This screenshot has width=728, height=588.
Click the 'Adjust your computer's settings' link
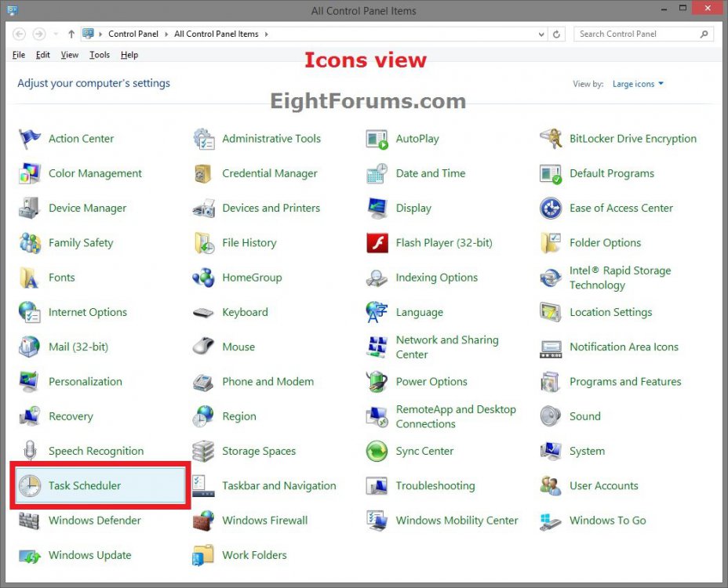pyautogui.click(x=93, y=83)
